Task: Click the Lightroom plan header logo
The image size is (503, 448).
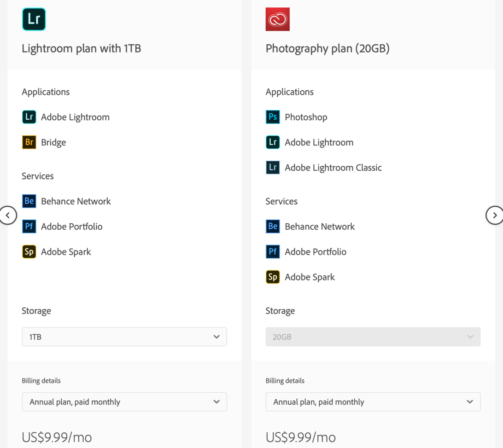Action: pyautogui.click(x=34, y=19)
